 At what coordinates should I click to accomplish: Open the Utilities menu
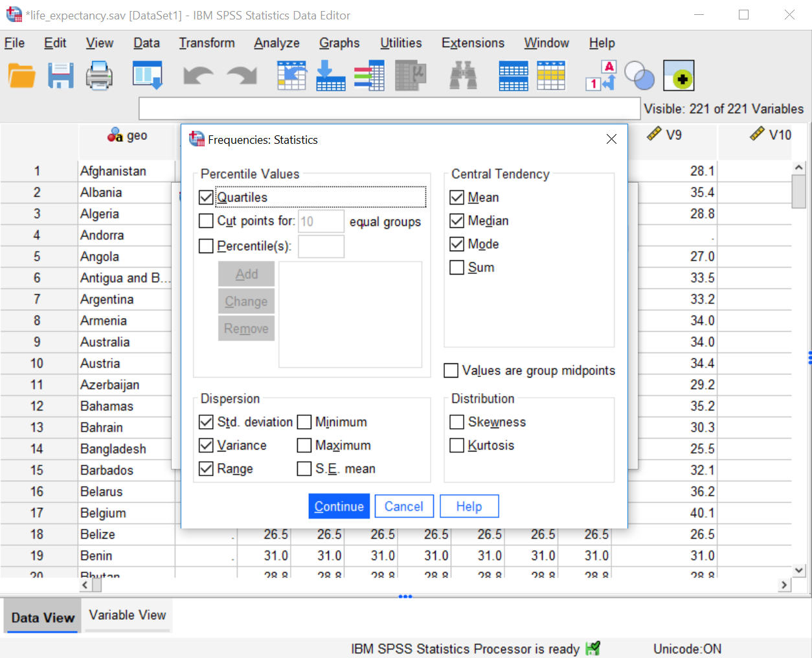pos(401,43)
